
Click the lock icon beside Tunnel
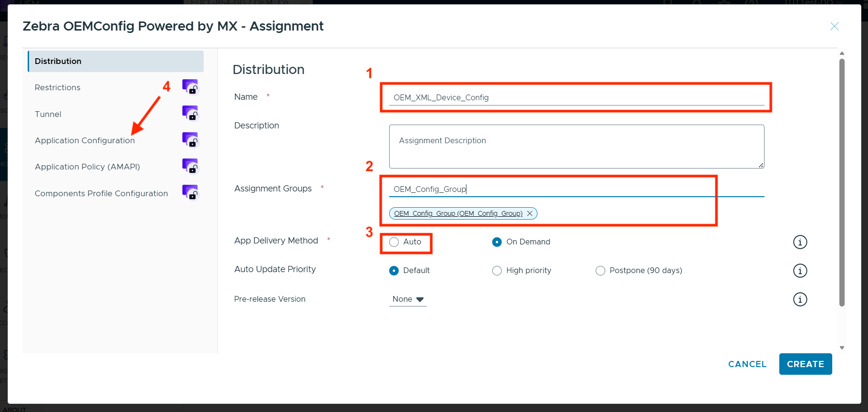click(x=190, y=114)
